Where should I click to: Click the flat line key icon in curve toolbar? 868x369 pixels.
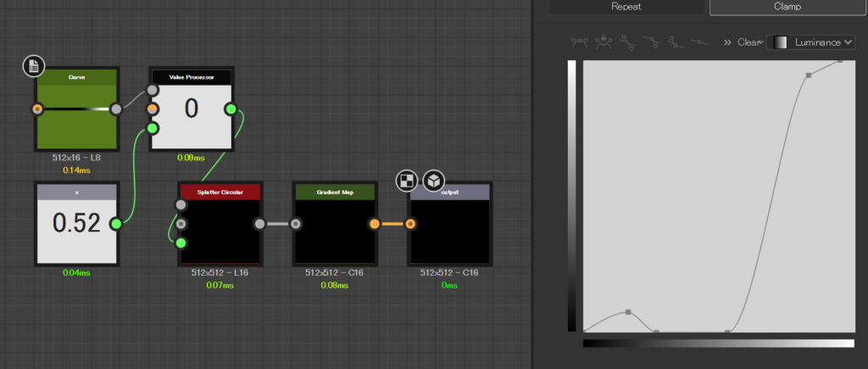pos(698,41)
